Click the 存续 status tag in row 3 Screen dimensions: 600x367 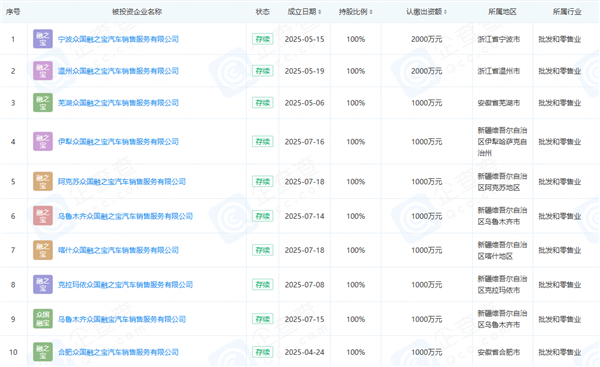point(262,103)
